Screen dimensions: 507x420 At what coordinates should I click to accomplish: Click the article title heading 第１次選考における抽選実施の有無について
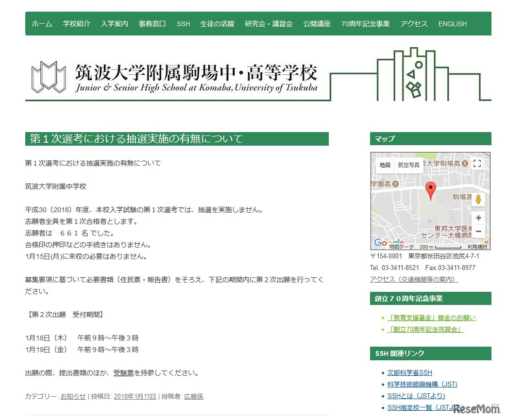pyautogui.click(x=177, y=139)
